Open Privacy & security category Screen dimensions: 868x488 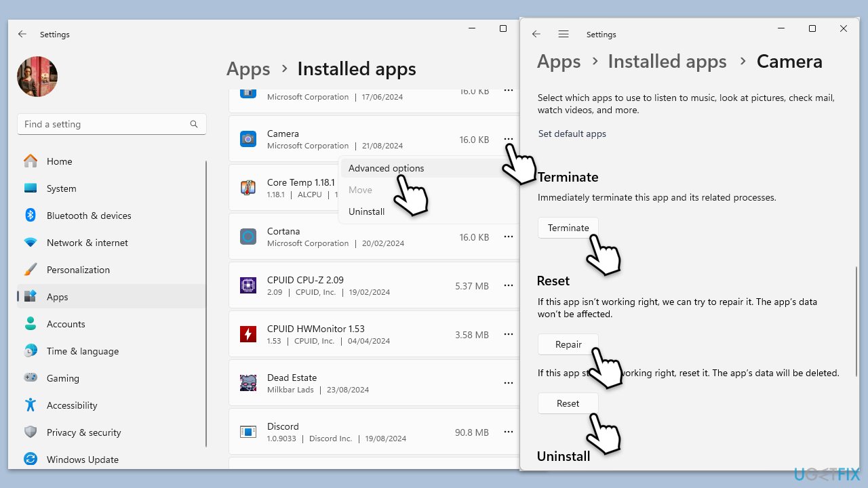pyautogui.click(x=112, y=432)
